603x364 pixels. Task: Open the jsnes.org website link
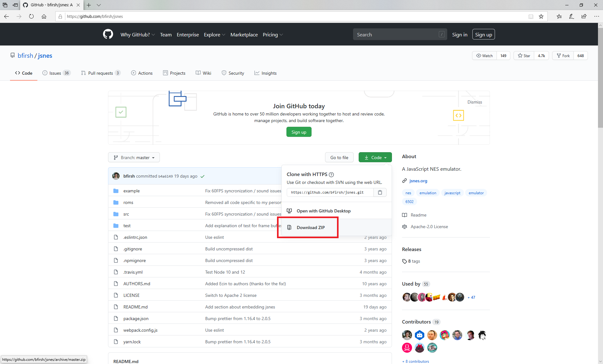tap(418, 181)
